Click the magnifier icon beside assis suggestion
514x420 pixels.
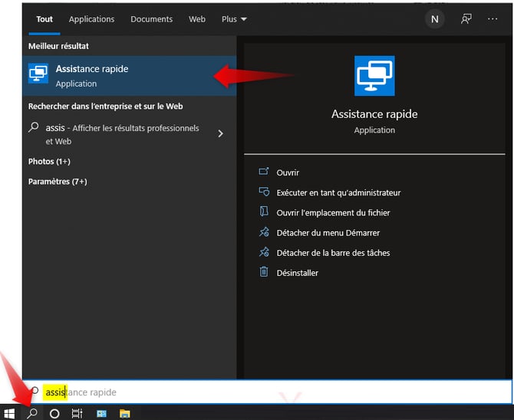34,127
